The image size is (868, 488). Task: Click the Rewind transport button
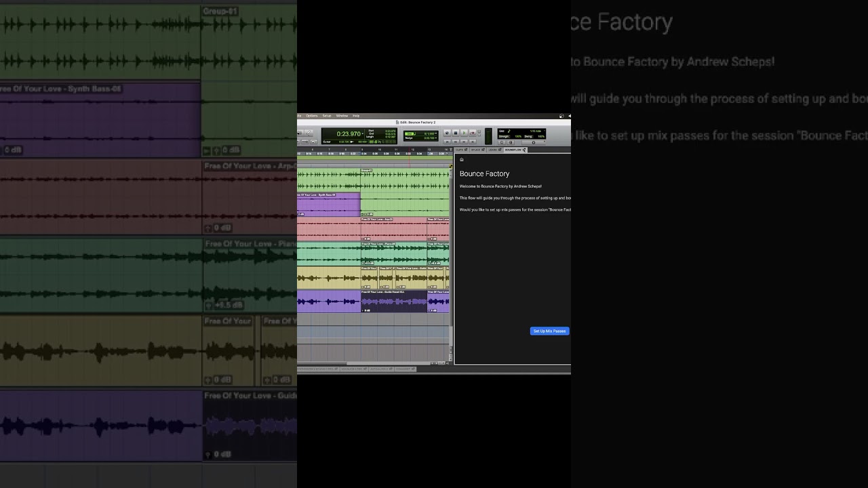pos(456,142)
